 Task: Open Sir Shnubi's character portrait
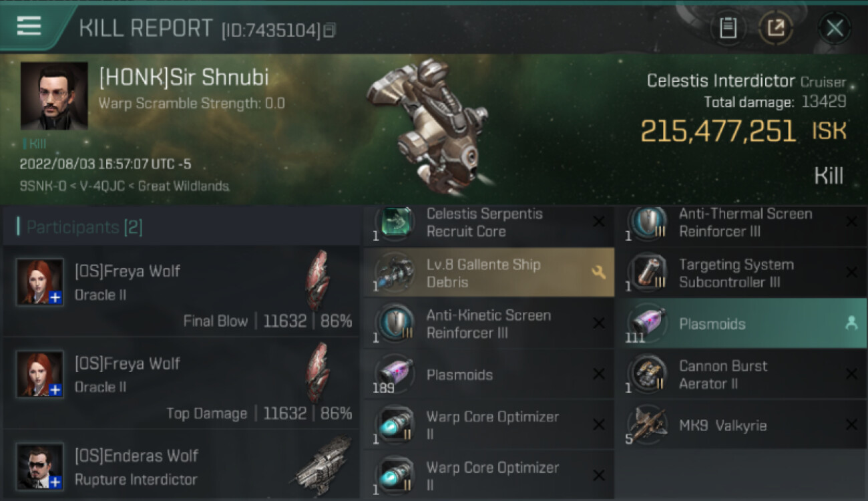pos(54,96)
